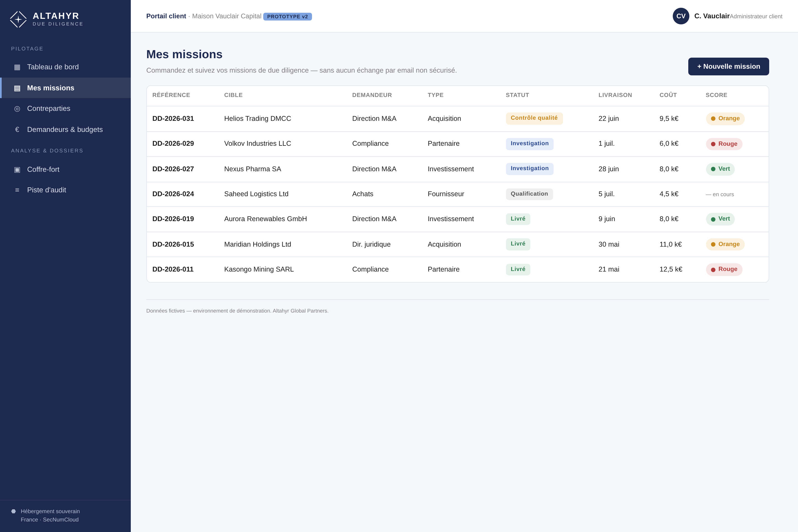Go to Contreparties section
The height and width of the screenshot is (532, 798).
(x=65, y=109)
